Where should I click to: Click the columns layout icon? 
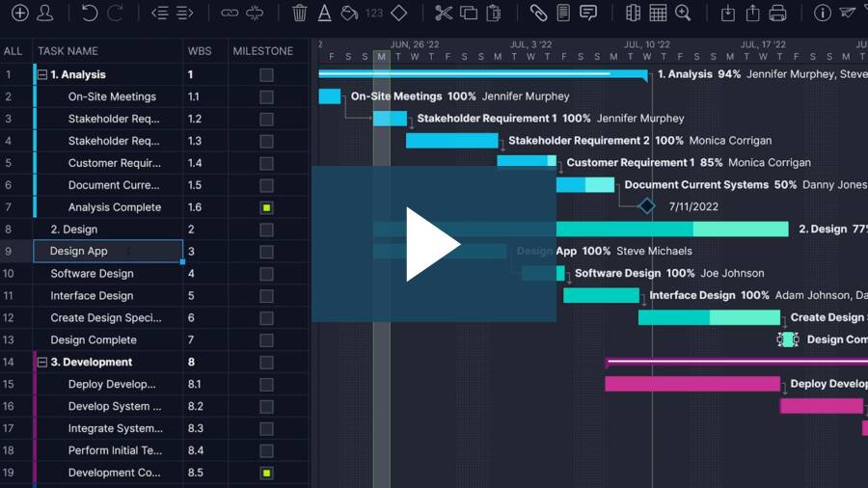[633, 13]
